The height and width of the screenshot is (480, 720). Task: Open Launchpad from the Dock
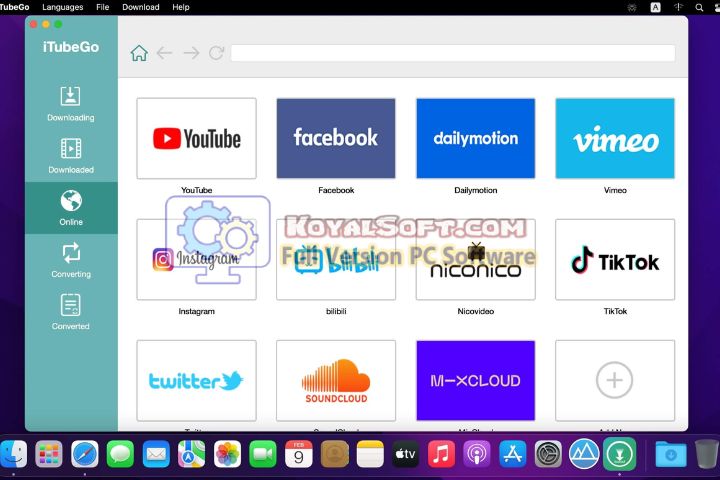(49, 454)
